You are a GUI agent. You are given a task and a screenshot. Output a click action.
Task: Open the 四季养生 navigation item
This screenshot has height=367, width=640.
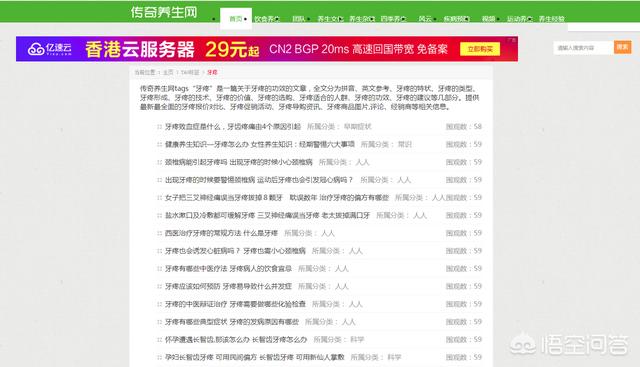(393, 19)
